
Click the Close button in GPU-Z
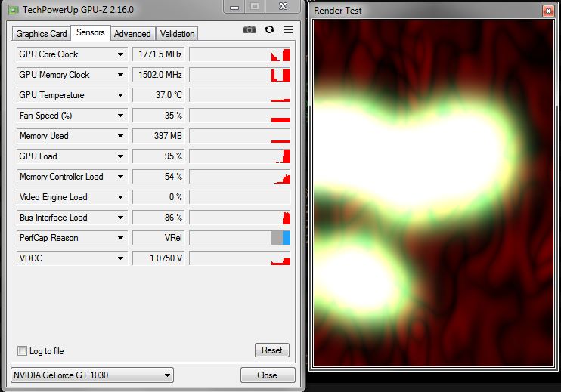[x=267, y=375]
